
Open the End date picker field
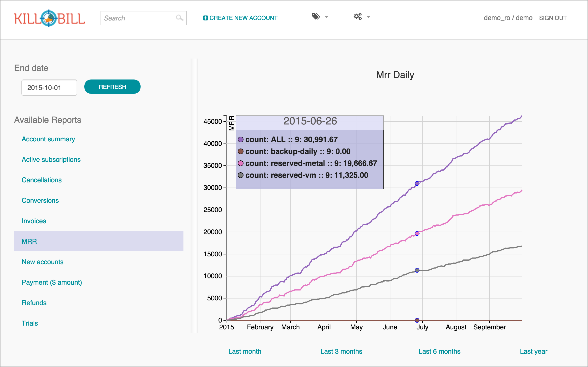(49, 88)
